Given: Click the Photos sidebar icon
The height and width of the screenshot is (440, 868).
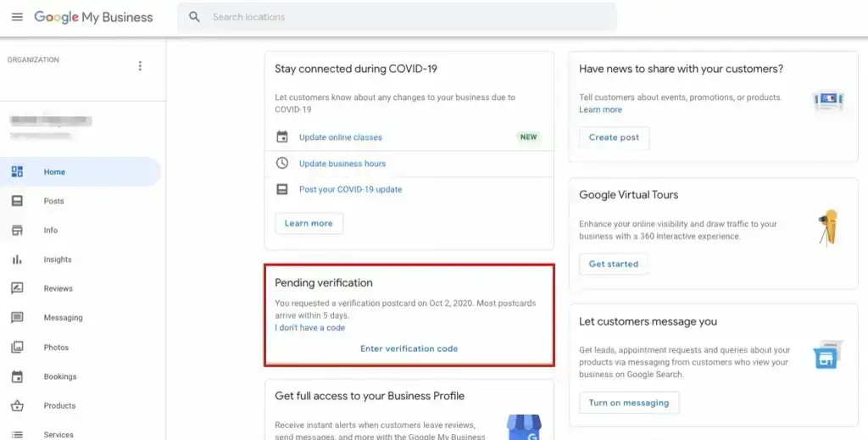Looking at the screenshot, I should (17, 347).
